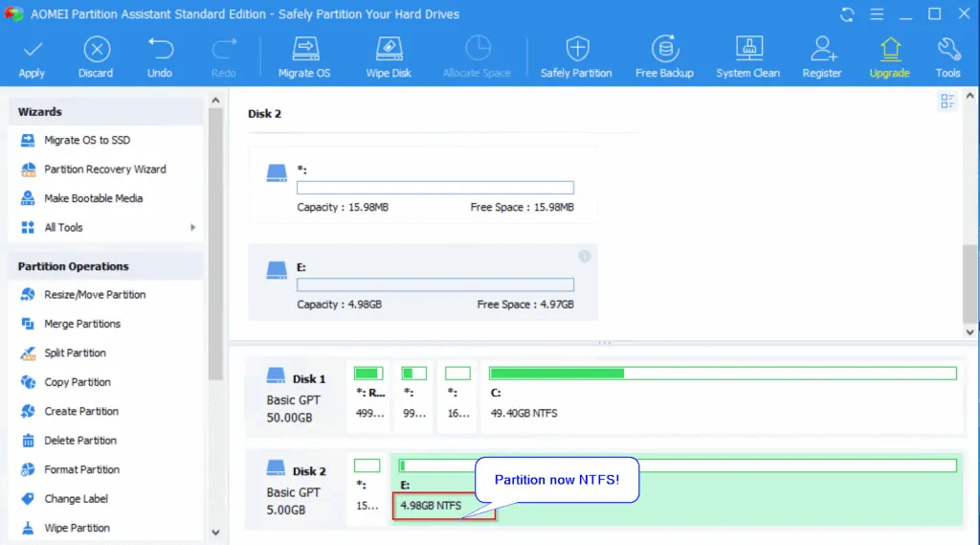Open the Migrate OS tool

click(304, 50)
